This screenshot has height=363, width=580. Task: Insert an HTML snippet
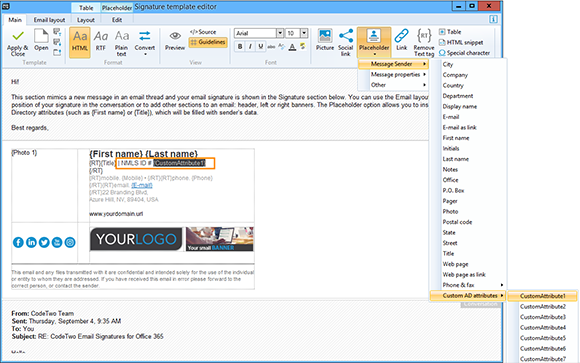[461, 42]
